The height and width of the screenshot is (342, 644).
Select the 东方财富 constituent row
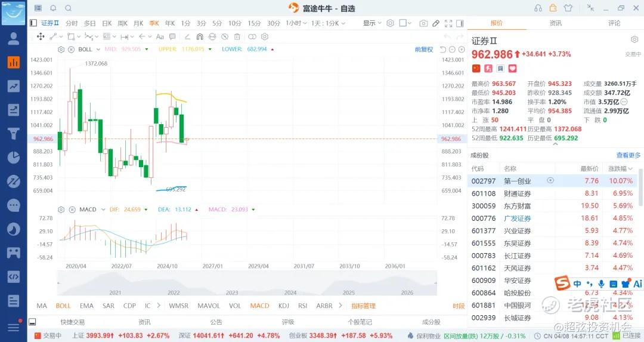point(553,206)
